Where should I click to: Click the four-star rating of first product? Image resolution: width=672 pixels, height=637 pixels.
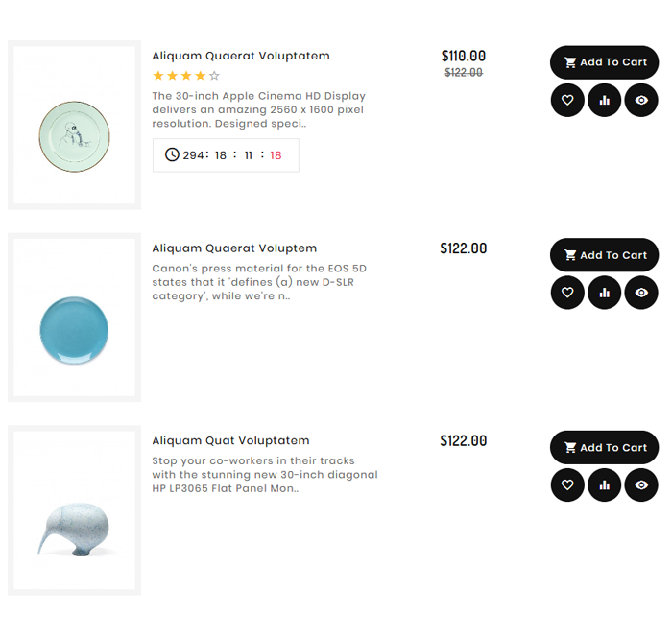tap(186, 76)
